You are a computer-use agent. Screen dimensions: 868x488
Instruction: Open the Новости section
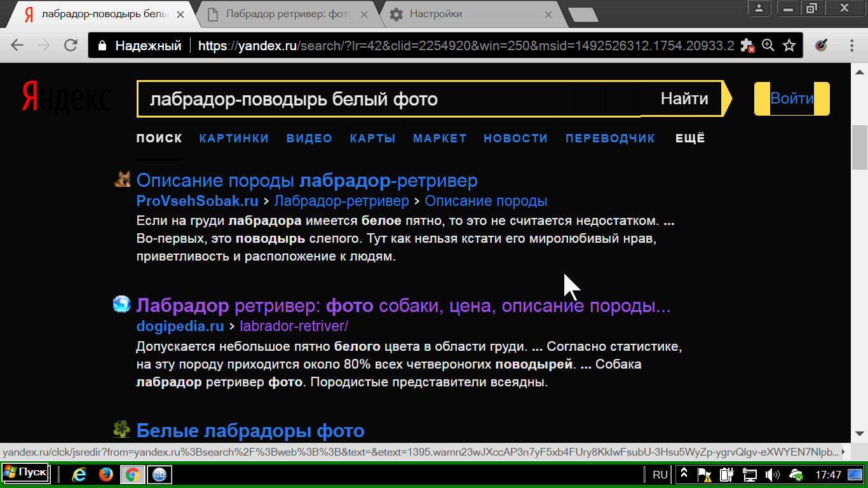click(515, 139)
